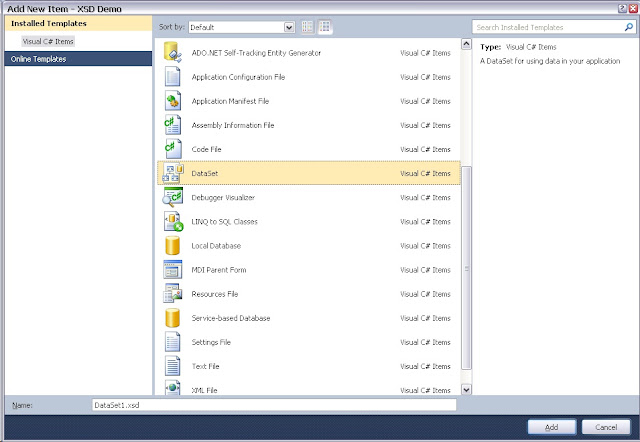Select 'Debugger Visualizer' label
This screenshot has width=640, height=442.
pyautogui.click(x=223, y=197)
